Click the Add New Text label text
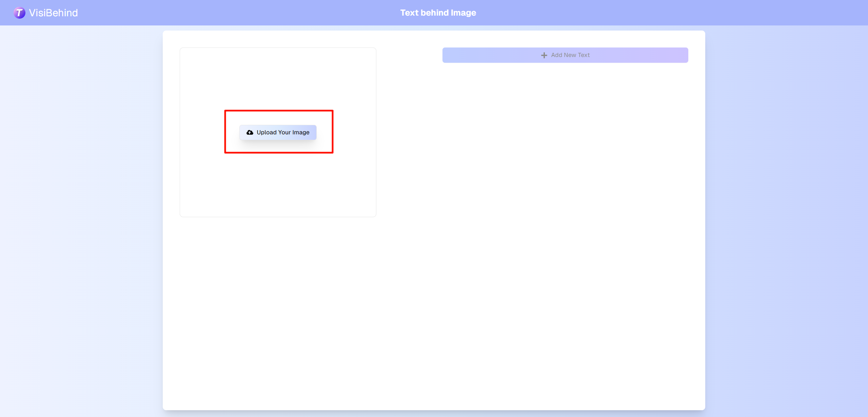The height and width of the screenshot is (417, 868). pos(570,55)
